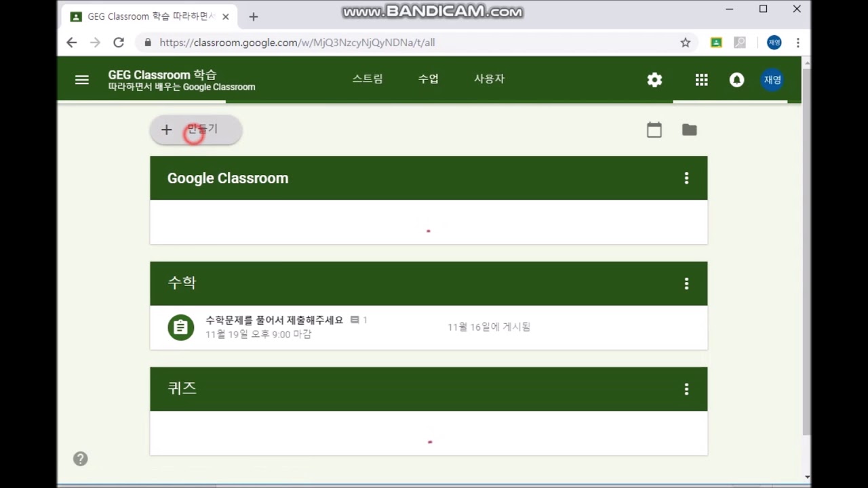Viewport: 868px width, 488px height.
Task: Open the hamburger main menu
Action: pyautogui.click(x=82, y=80)
